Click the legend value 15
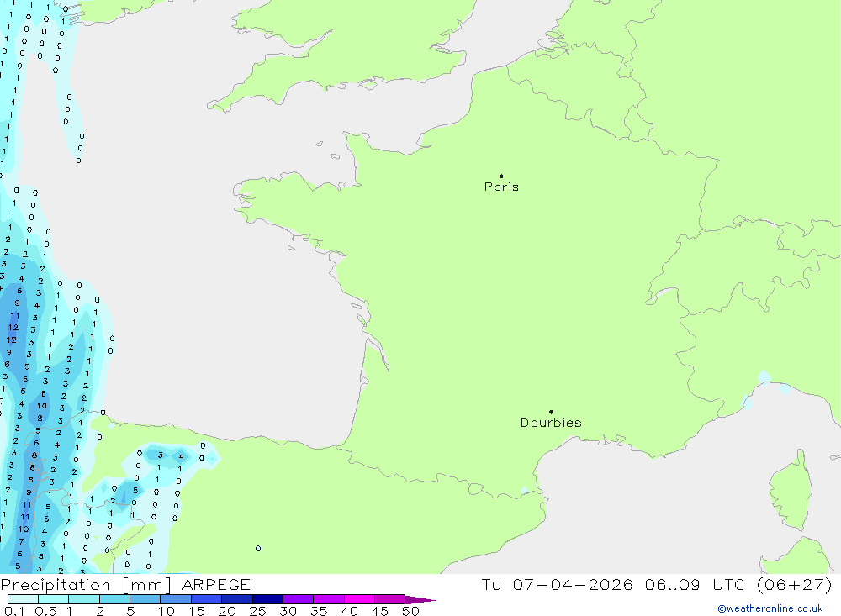841x616 pixels. coord(196,611)
